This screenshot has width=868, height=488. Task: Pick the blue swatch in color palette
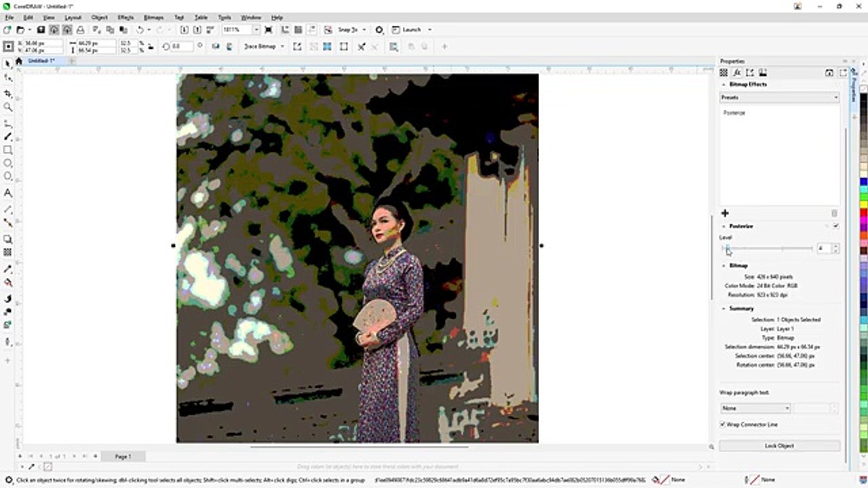(864, 182)
